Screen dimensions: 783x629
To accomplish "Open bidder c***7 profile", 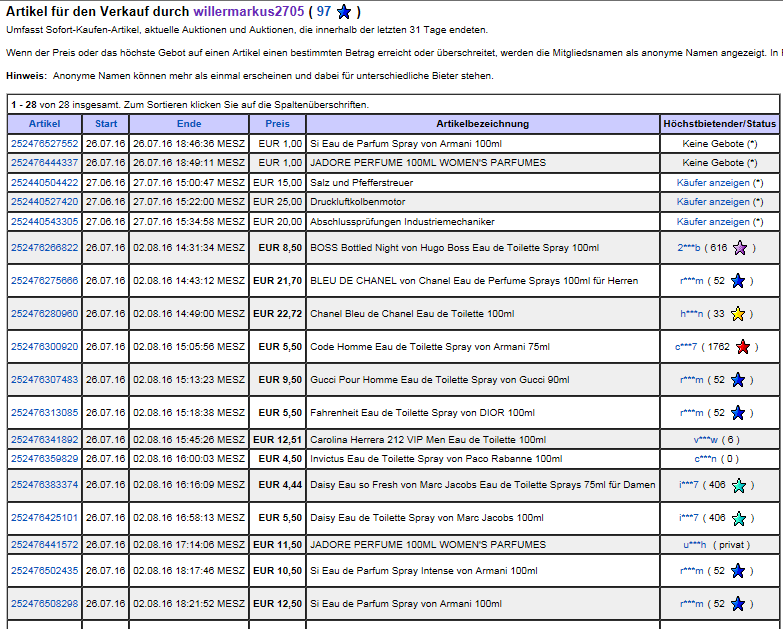I will click(x=686, y=346).
